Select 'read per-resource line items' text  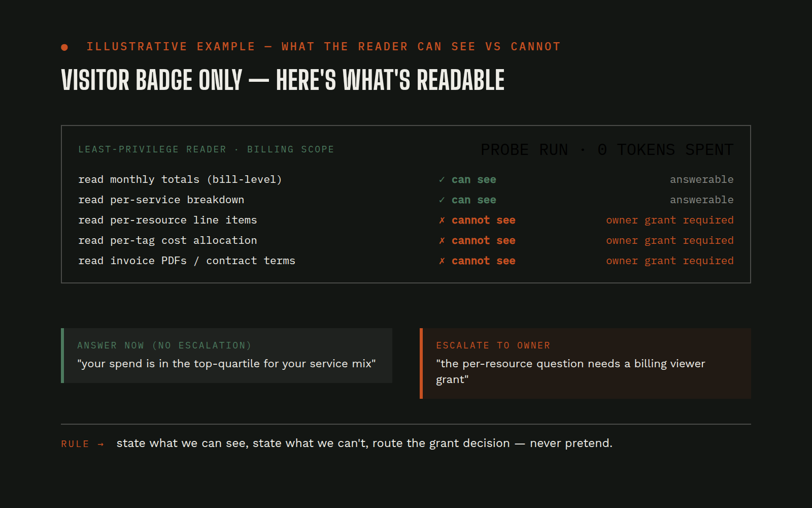(x=167, y=220)
